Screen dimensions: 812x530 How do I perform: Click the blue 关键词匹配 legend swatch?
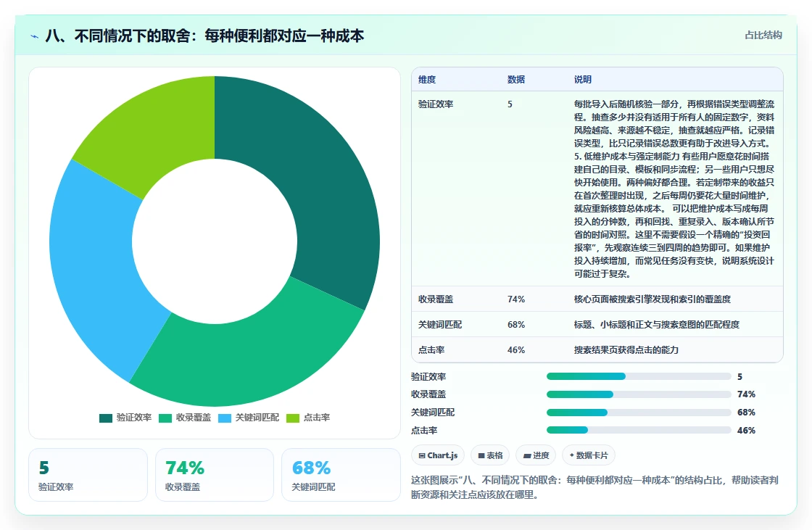click(225, 418)
